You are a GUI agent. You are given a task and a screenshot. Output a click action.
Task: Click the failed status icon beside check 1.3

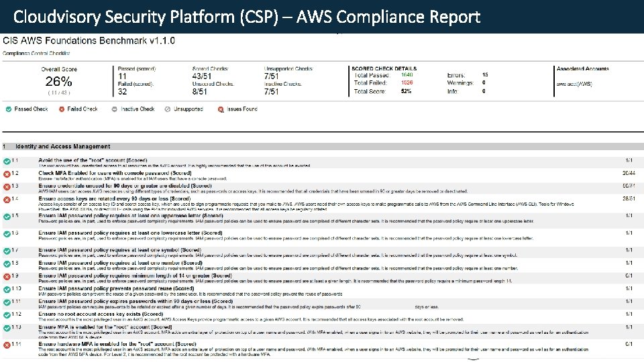6,187
